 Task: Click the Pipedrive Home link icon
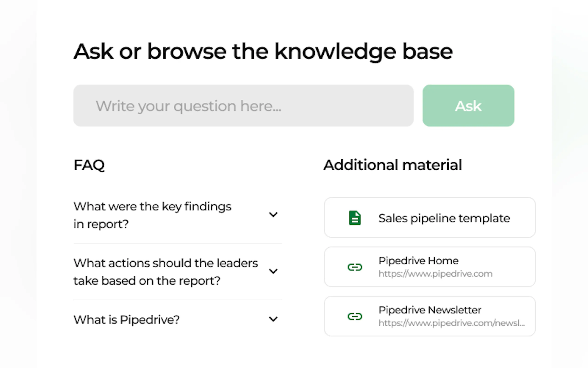tap(355, 267)
